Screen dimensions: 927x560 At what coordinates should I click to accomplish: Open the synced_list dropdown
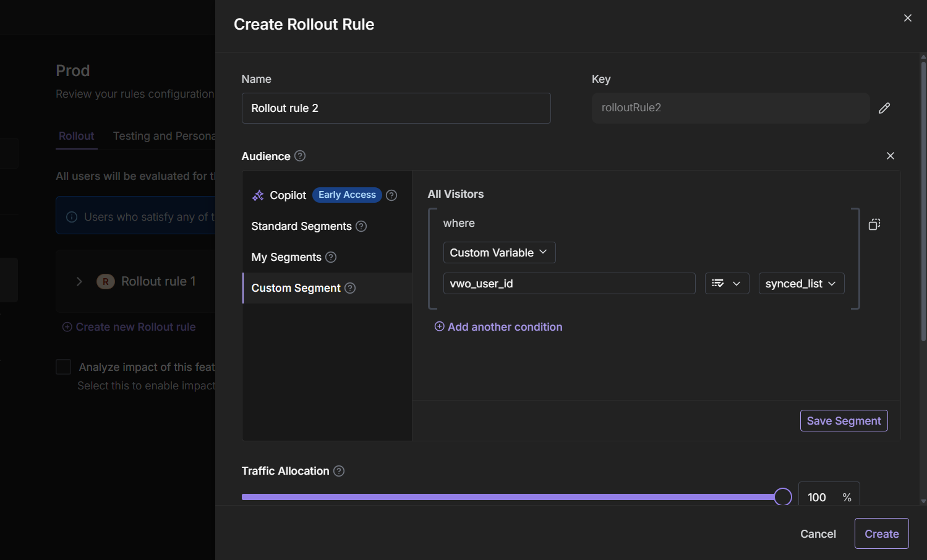pos(801,284)
